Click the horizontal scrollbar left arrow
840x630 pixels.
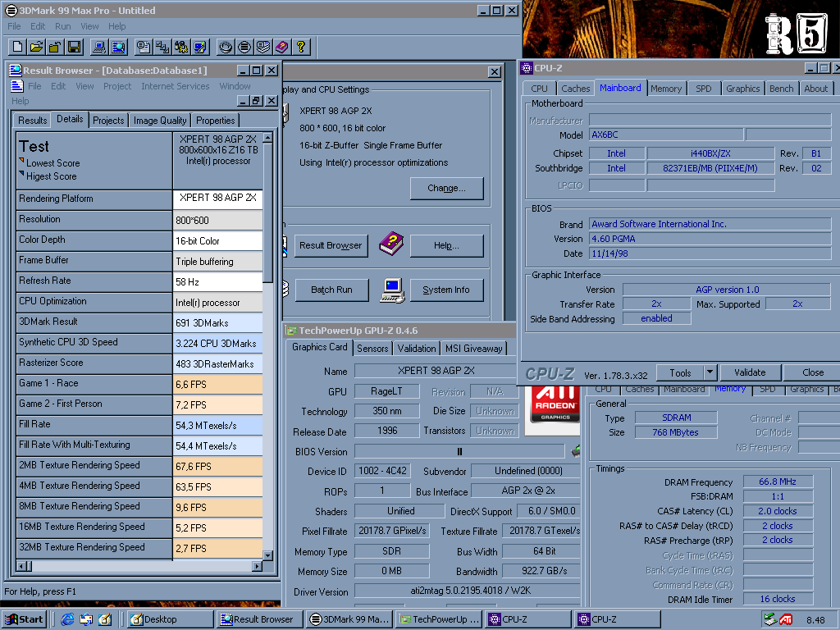(22, 566)
